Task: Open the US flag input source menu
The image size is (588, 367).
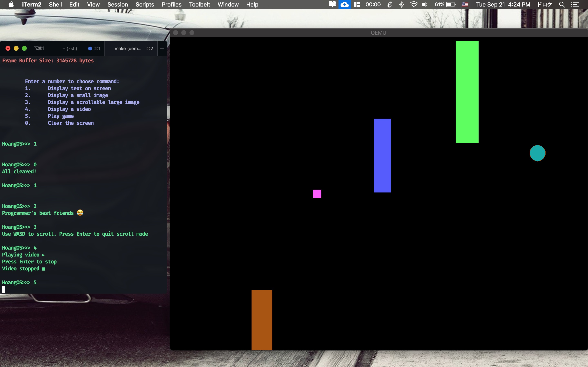Action: pos(465,5)
